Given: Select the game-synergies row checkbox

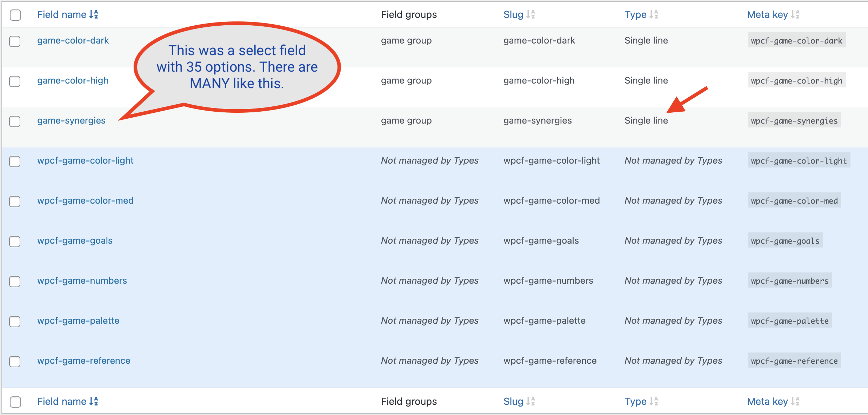Looking at the screenshot, I should (15, 121).
